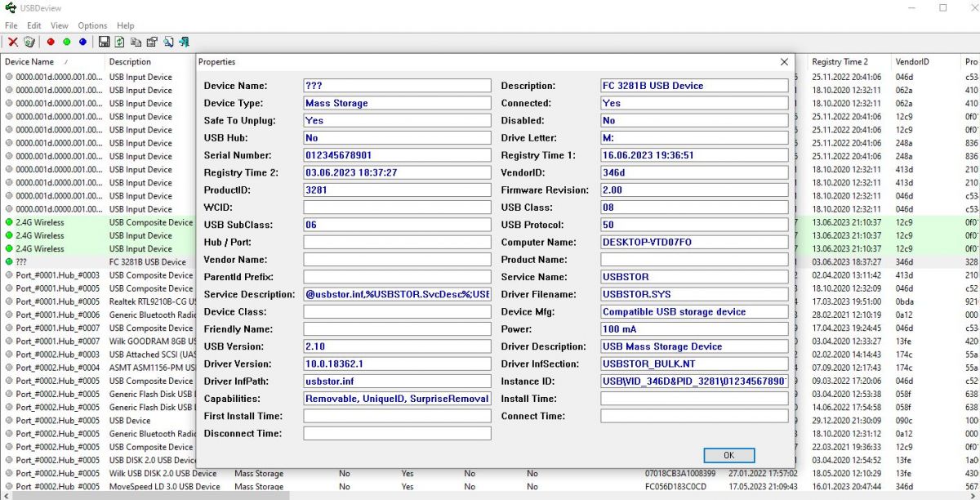Click the Instance ID field value
Viewport: 980px width, 500px height.
click(x=694, y=382)
